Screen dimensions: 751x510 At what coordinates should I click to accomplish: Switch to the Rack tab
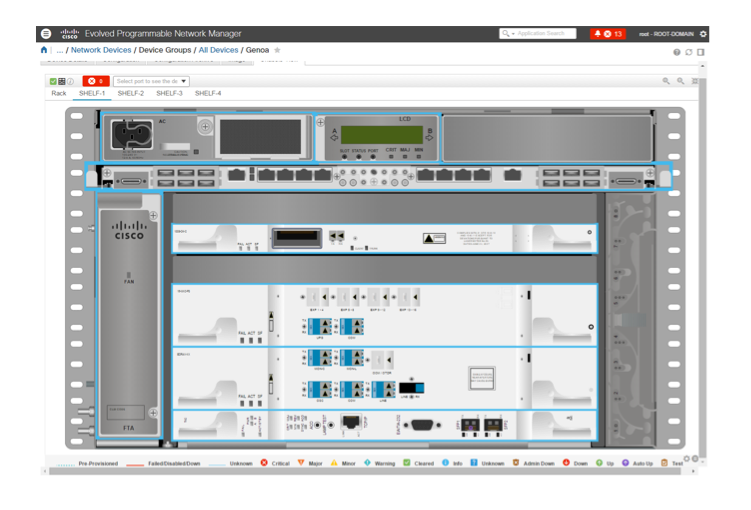pyautogui.click(x=58, y=93)
